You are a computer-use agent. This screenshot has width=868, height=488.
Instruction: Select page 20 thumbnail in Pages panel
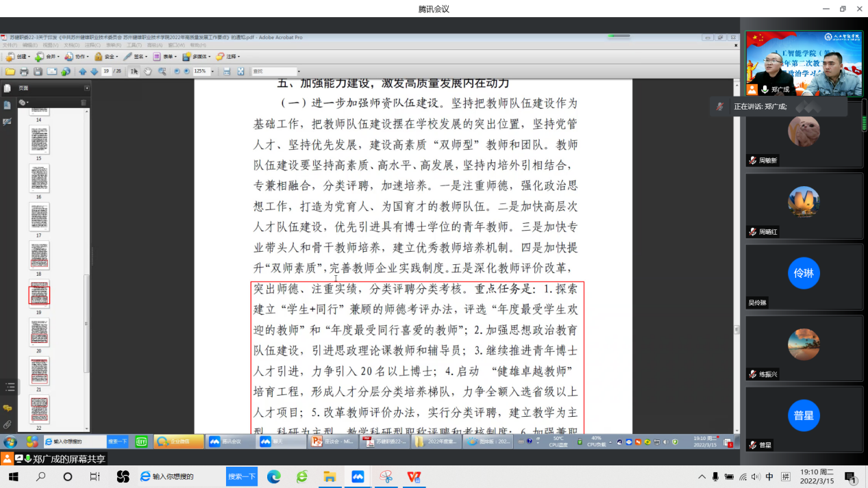39,332
